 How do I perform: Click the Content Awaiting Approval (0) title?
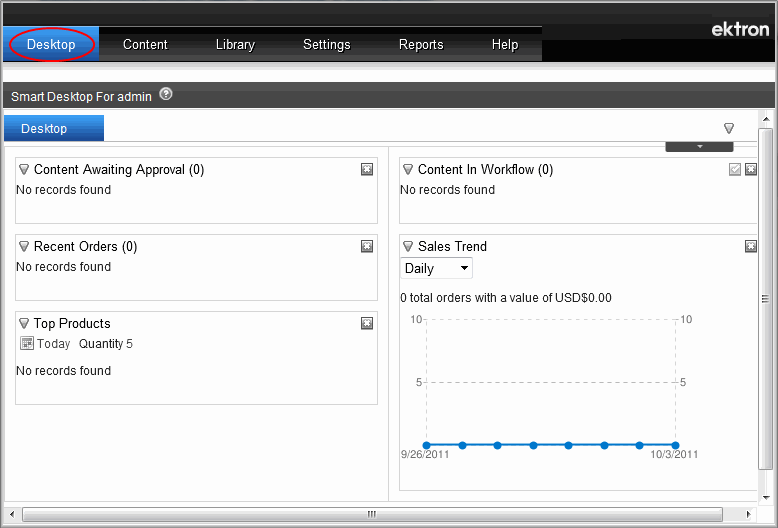119,170
